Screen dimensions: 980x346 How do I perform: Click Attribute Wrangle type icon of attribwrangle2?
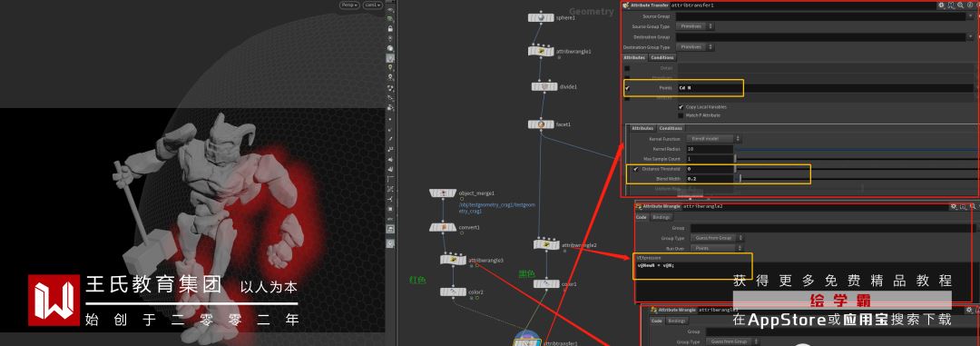pyautogui.click(x=638, y=206)
